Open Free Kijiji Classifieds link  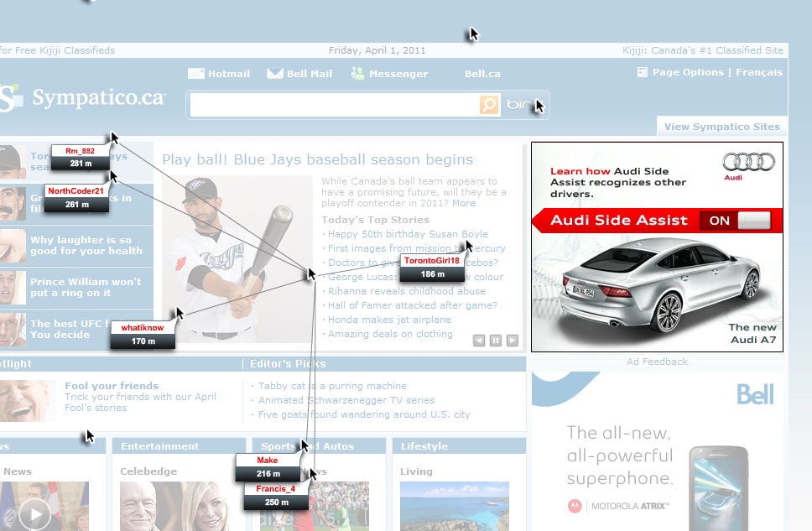58,50
